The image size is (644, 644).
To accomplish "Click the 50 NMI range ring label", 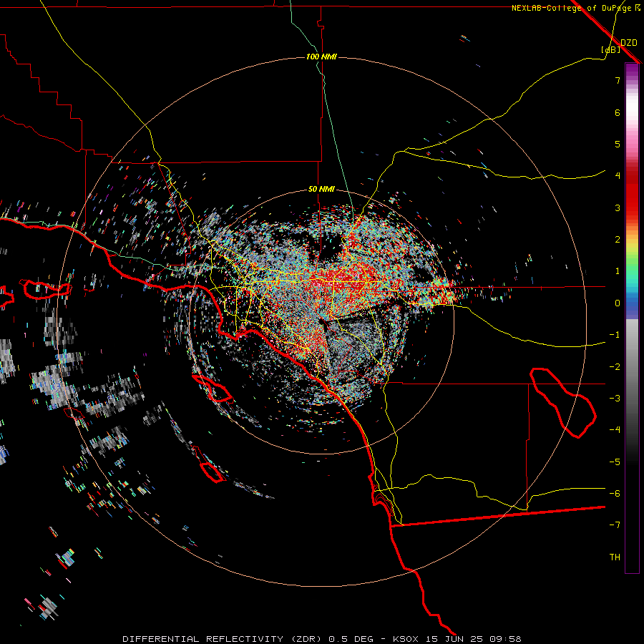I will coord(321,190).
